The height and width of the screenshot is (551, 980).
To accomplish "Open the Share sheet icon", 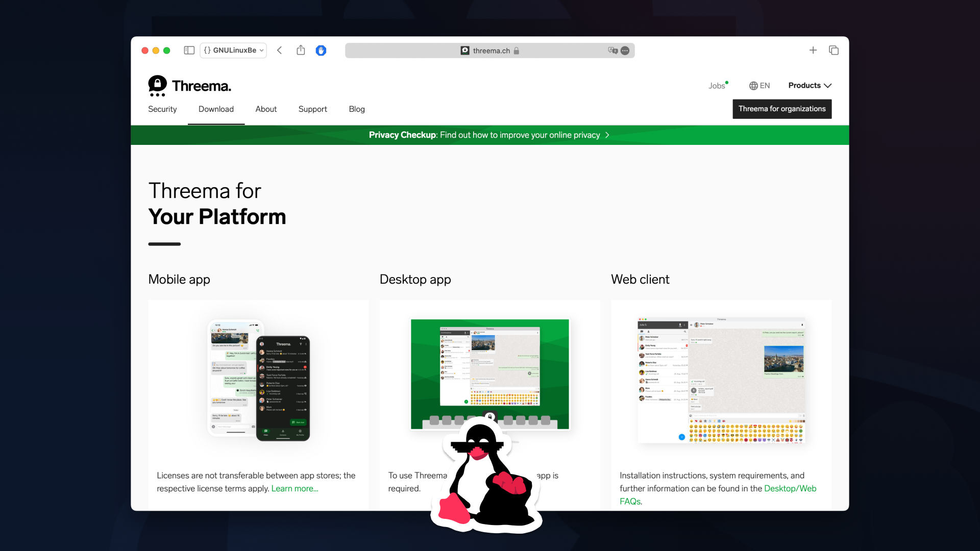I will [301, 50].
